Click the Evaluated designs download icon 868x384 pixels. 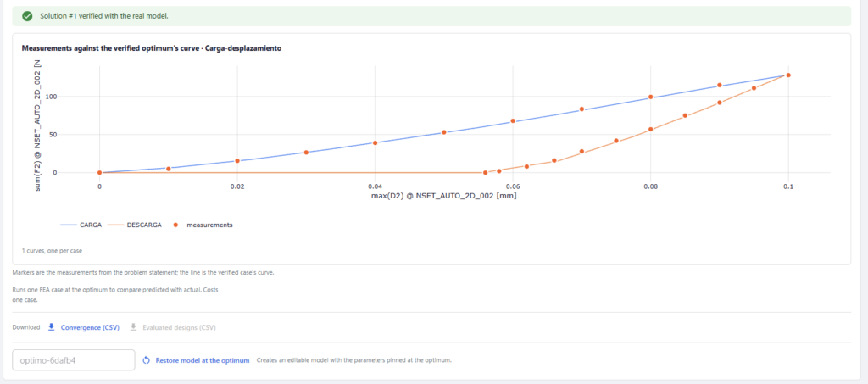133,327
